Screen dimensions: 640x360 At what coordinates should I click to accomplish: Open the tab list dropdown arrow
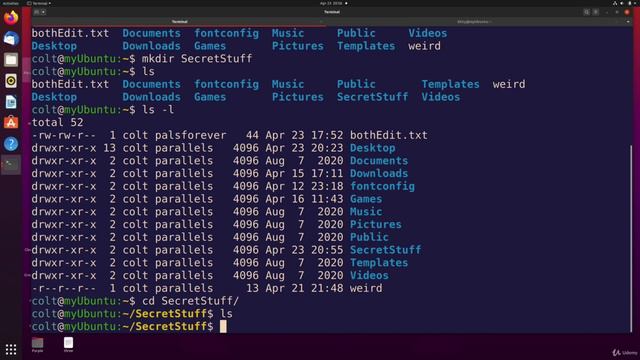628,22
